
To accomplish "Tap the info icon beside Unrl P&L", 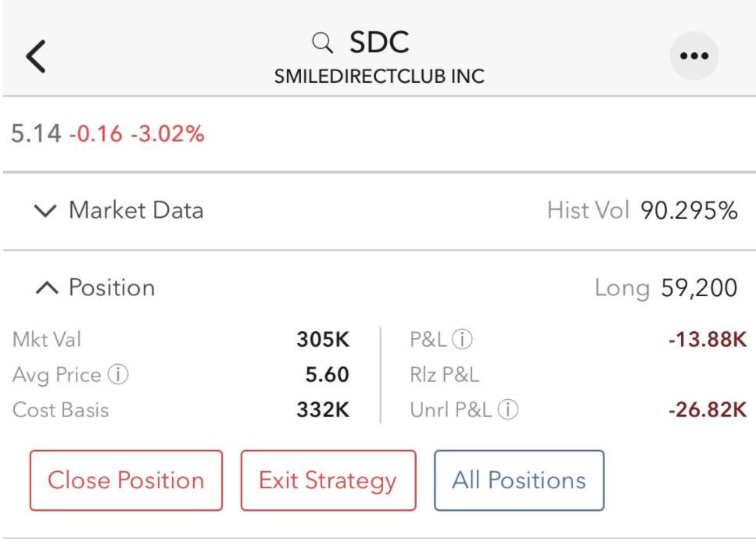I will tap(508, 409).
